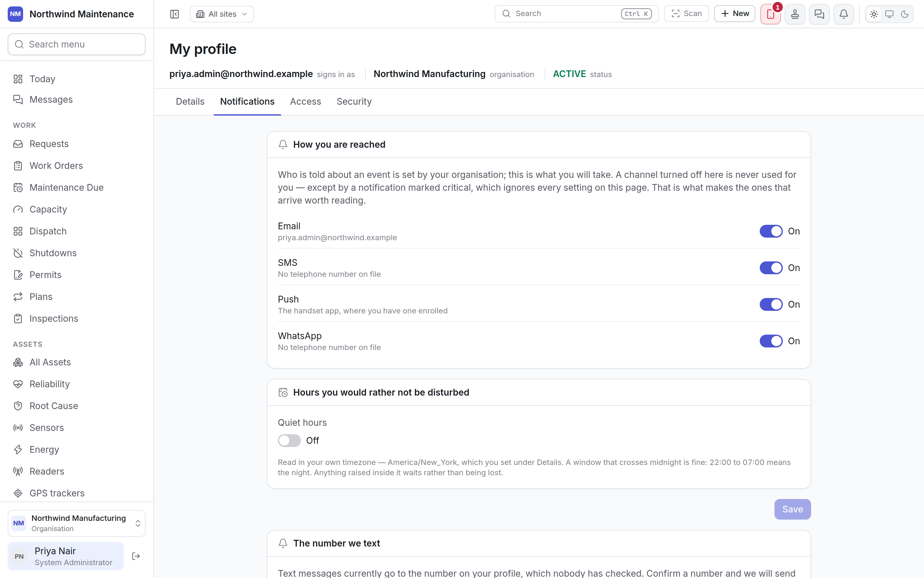This screenshot has height=578, width=924.
Task: Open the notifications bell in header
Action: pos(844,14)
